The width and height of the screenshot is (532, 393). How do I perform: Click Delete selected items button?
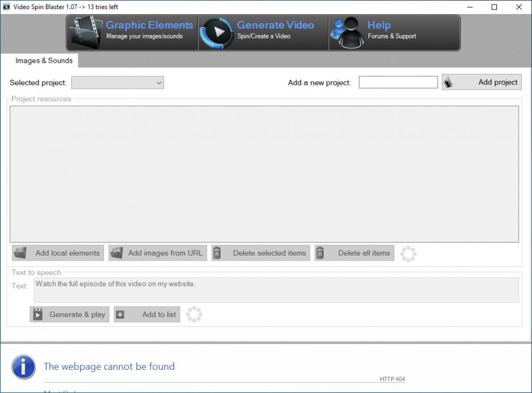(x=260, y=253)
